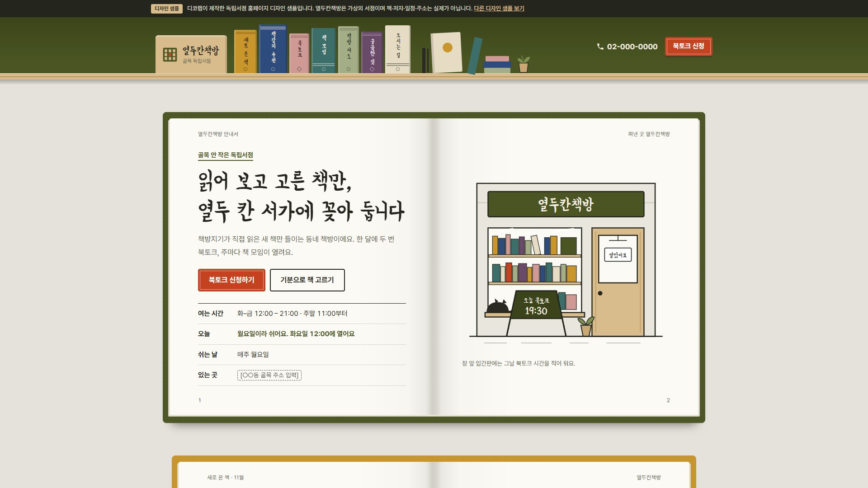Open the 새로 온 책 book spine
Screen dimensions: 868x488
(245, 52)
